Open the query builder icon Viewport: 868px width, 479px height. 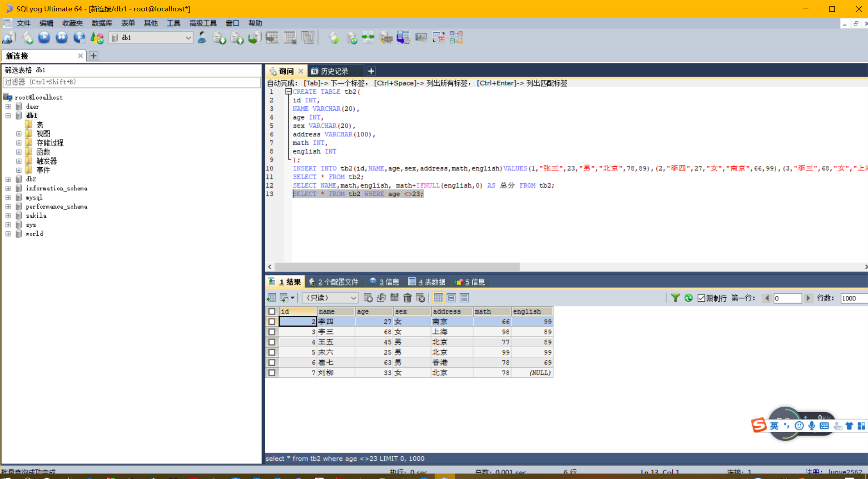point(439,38)
